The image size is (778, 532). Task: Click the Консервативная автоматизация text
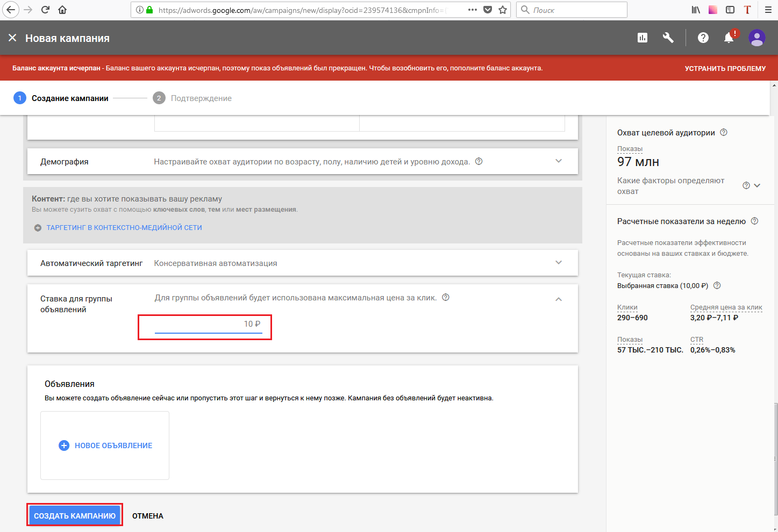point(216,263)
